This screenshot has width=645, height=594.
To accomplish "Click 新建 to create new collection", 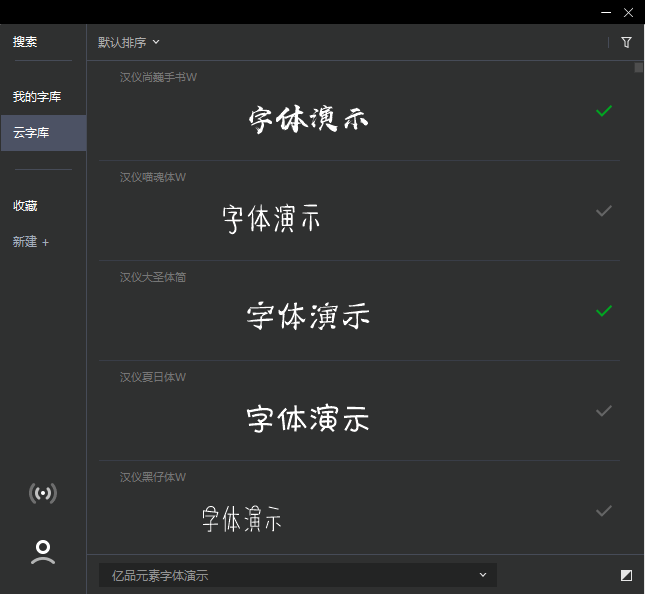I will (x=25, y=242).
